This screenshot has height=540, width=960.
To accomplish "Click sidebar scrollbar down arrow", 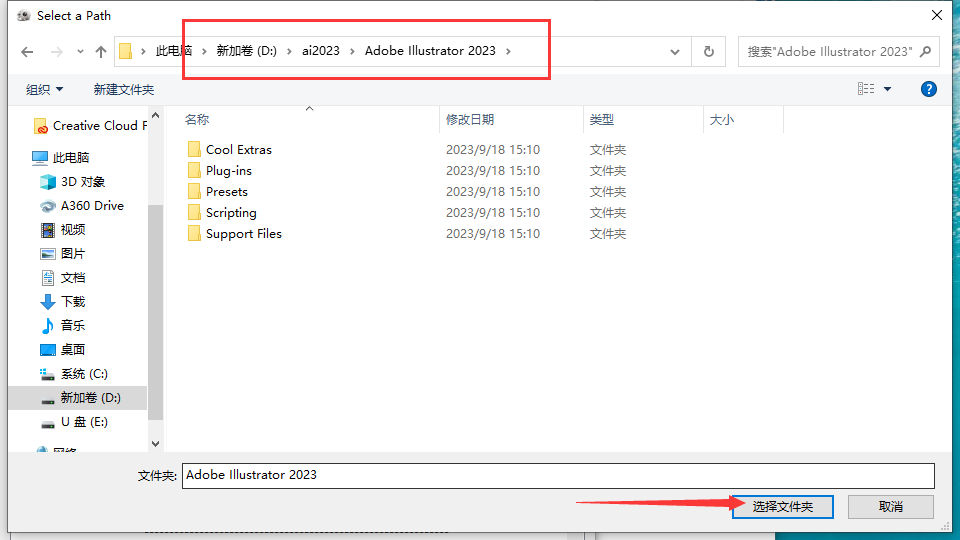I will point(156,444).
